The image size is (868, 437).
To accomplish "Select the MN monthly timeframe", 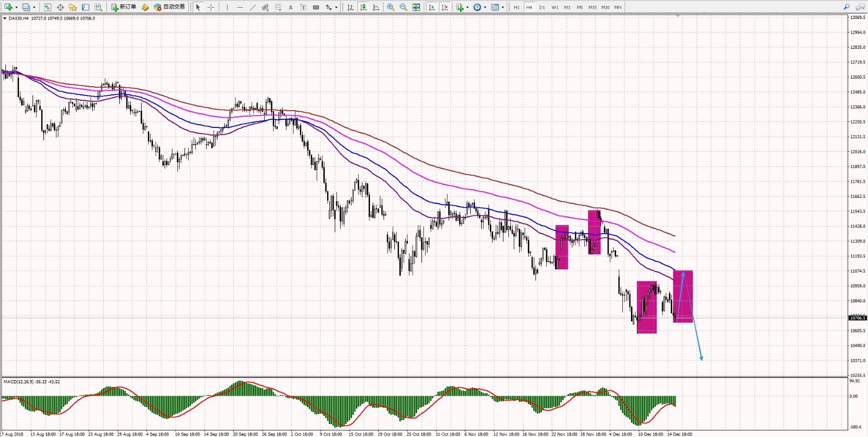I will pos(618,7).
